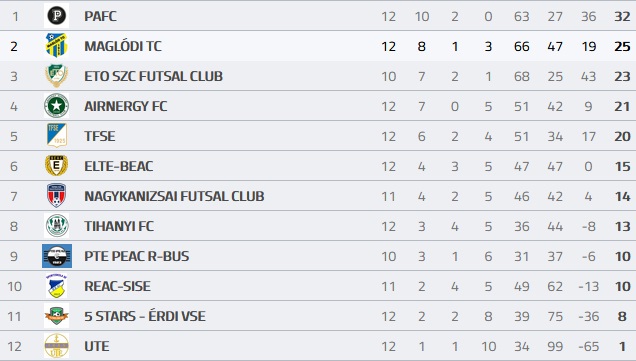
Task: Select the 5 Stars - Érdi VSE logo
Action: click(x=56, y=316)
